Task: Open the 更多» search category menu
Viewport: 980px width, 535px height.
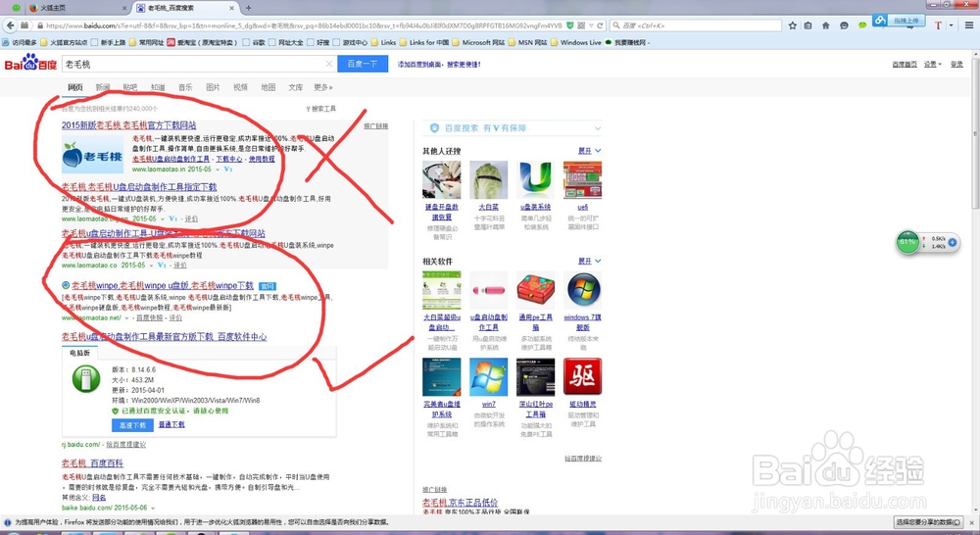Action: [x=323, y=87]
